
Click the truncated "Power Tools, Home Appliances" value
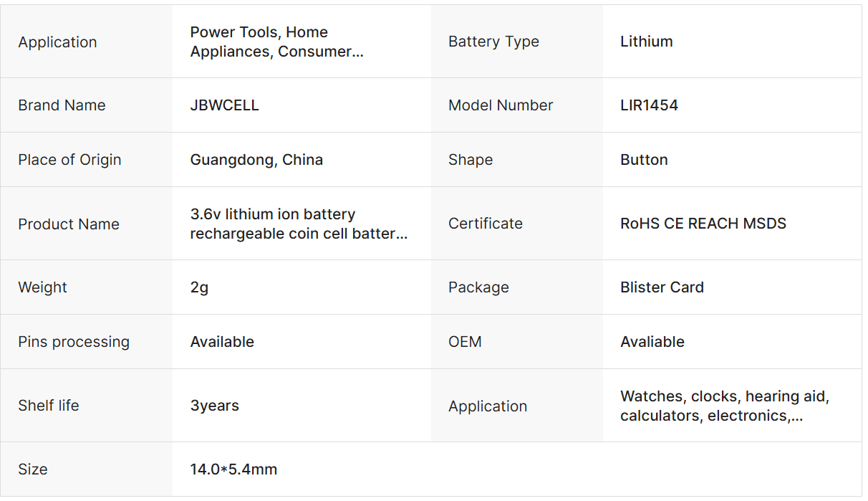pos(276,42)
